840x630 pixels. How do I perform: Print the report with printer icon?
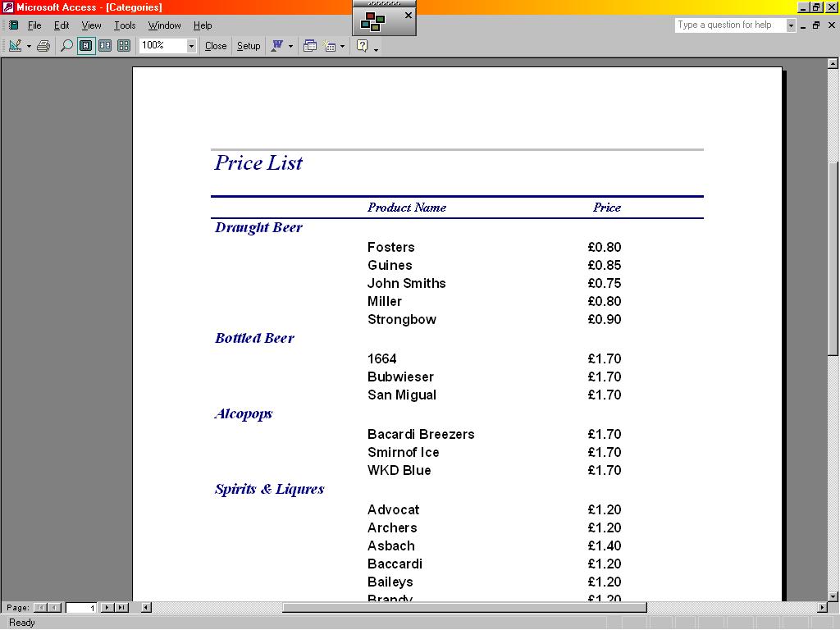(x=43, y=46)
